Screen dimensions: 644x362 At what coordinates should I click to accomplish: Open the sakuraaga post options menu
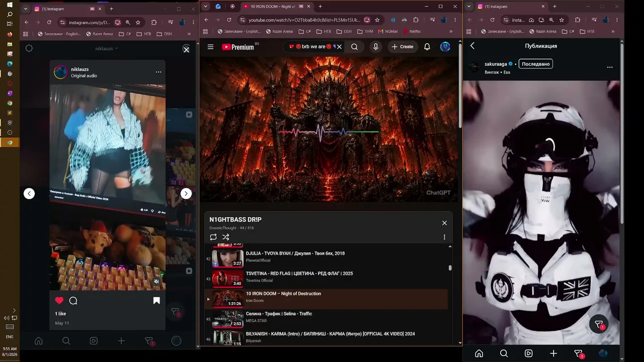pos(610,67)
